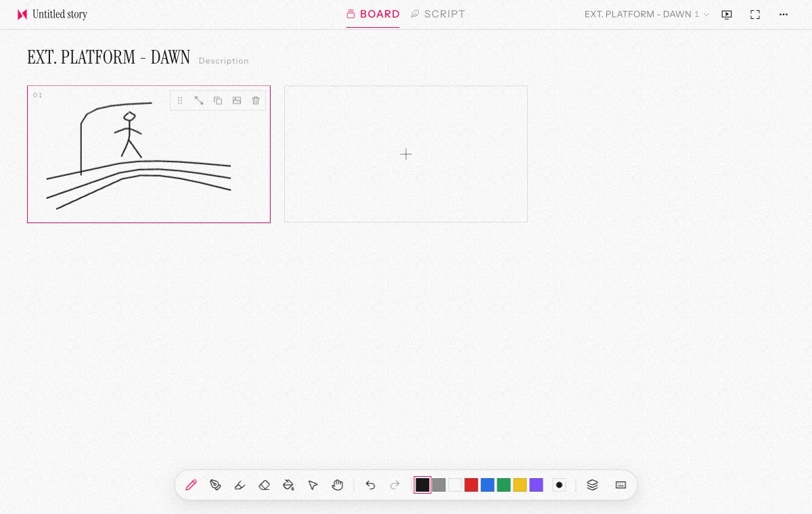
Task: Open brush size dot picker
Action: click(559, 485)
